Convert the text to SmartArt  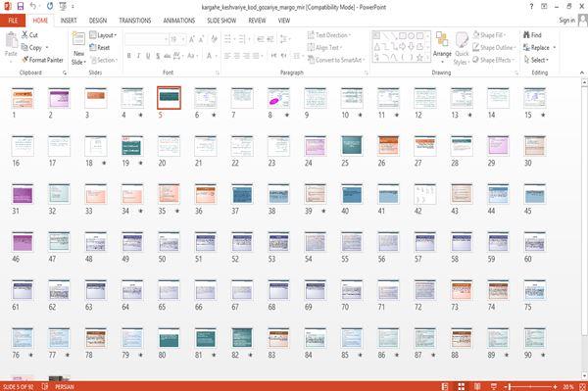[335, 60]
